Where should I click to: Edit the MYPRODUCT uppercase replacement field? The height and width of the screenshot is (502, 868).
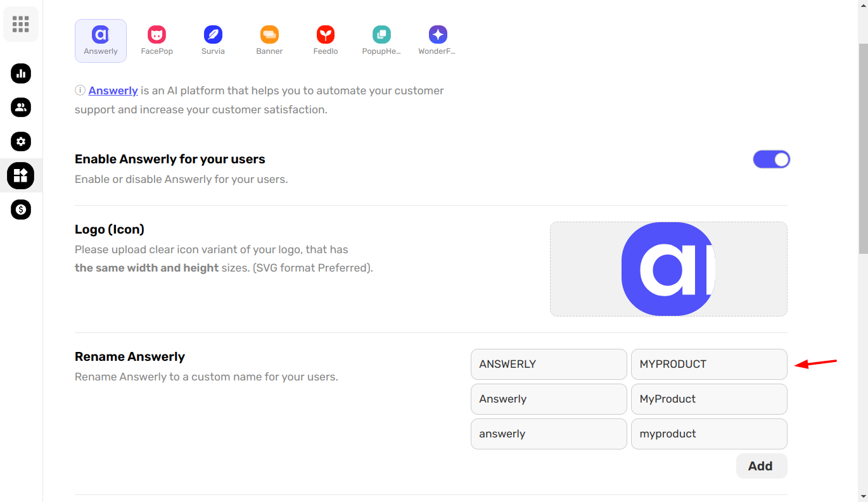pos(709,364)
